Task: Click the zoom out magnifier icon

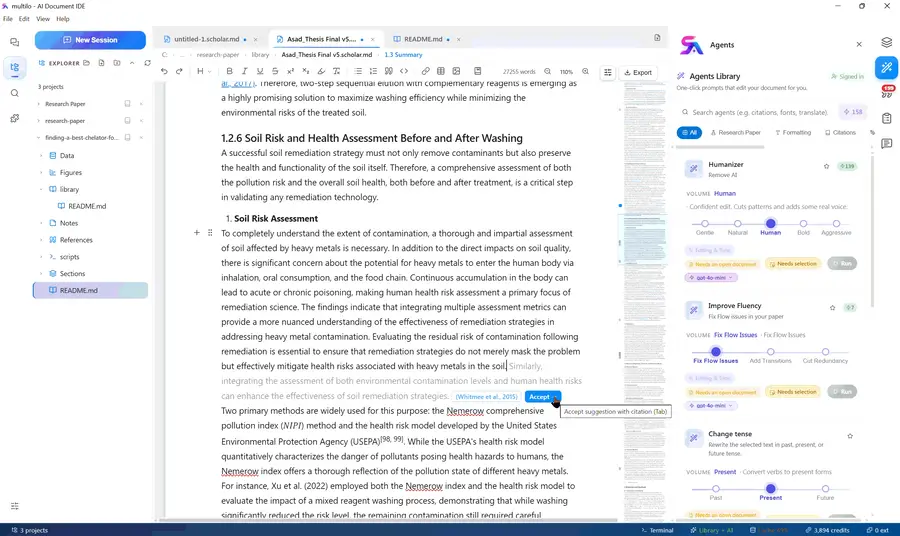Action: pyautogui.click(x=548, y=72)
